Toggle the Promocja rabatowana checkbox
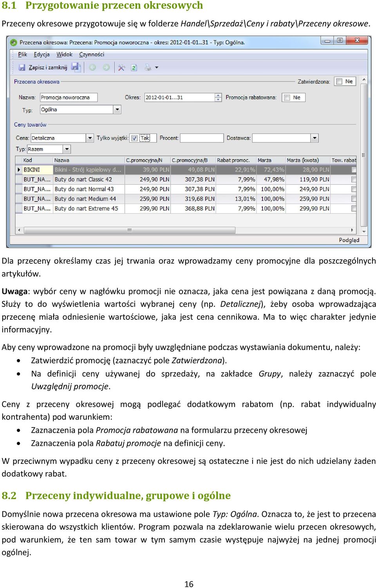Viewport: 376px width, 588px height. click(287, 97)
